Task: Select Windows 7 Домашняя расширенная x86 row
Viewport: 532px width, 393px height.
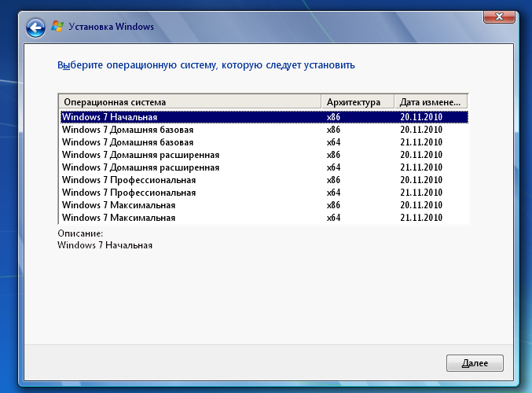Action: click(264, 154)
